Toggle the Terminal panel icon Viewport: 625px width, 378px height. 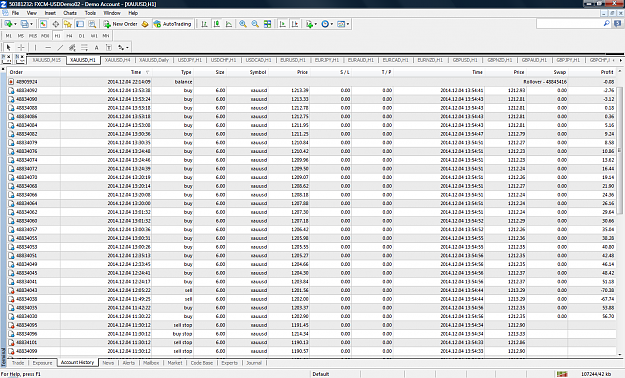point(80,24)
